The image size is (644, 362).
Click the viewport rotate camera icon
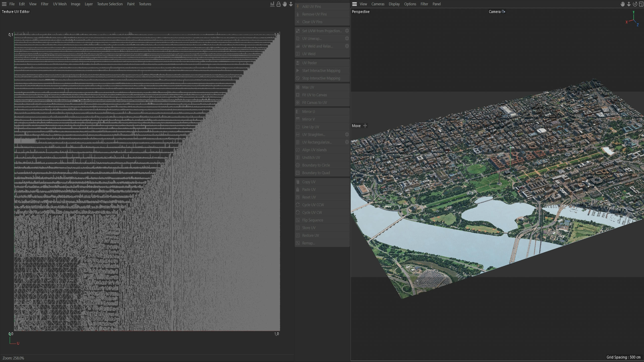pos(635,4)
